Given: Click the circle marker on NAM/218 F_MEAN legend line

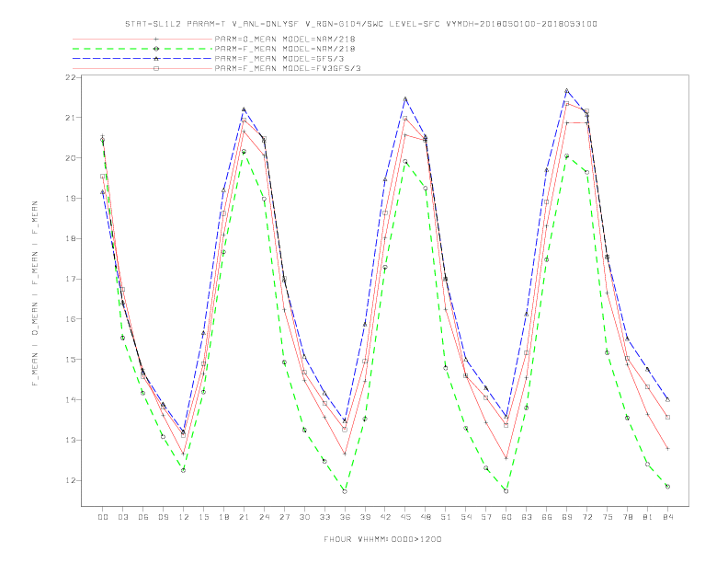Looking at the screenshot, I should tap(156, 49).
